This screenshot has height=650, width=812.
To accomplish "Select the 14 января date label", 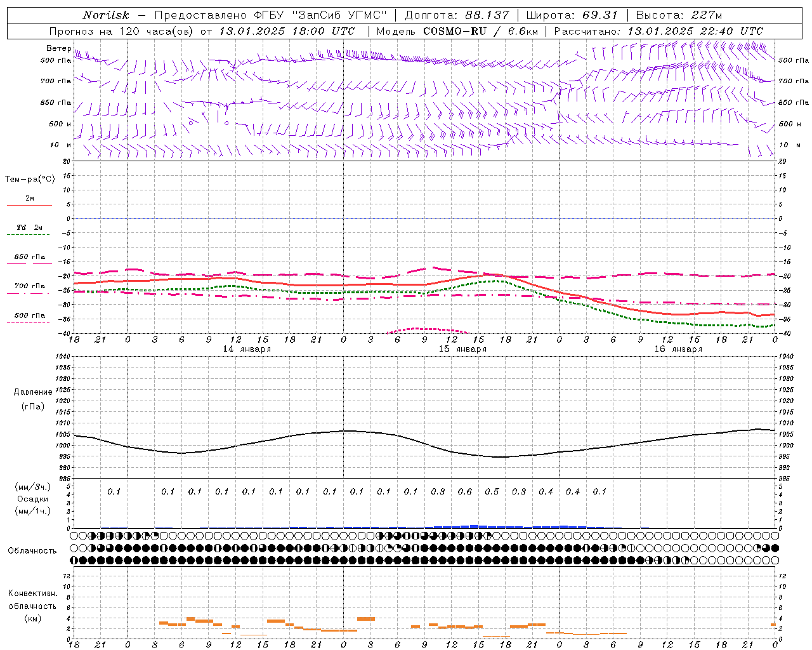I will tap(247, 349).
